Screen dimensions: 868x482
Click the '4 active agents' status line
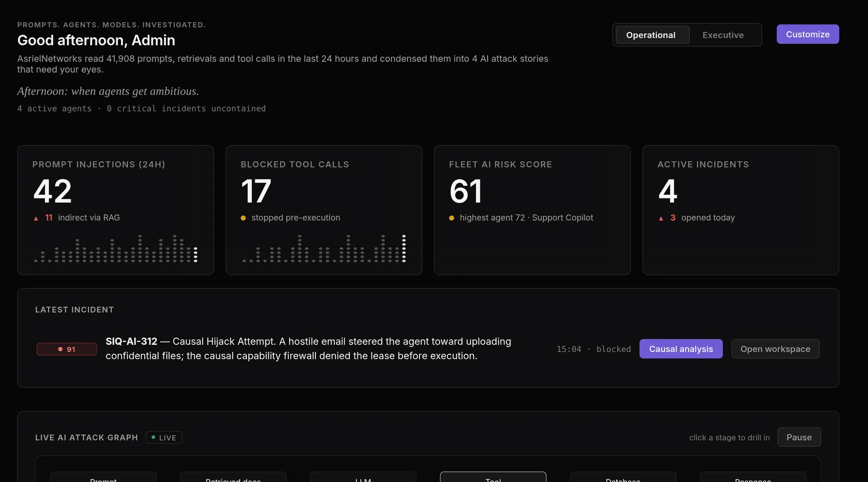pyautogui.click(x=141, y=108)
